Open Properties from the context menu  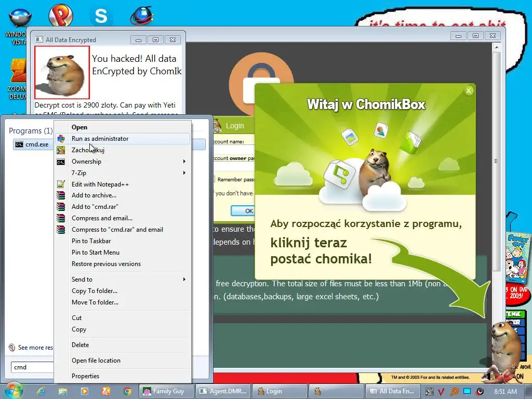point(86,376)
